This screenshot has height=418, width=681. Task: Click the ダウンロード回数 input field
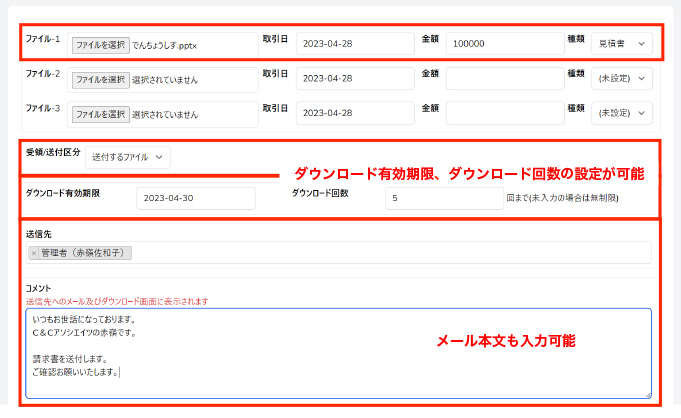[443, 198]
